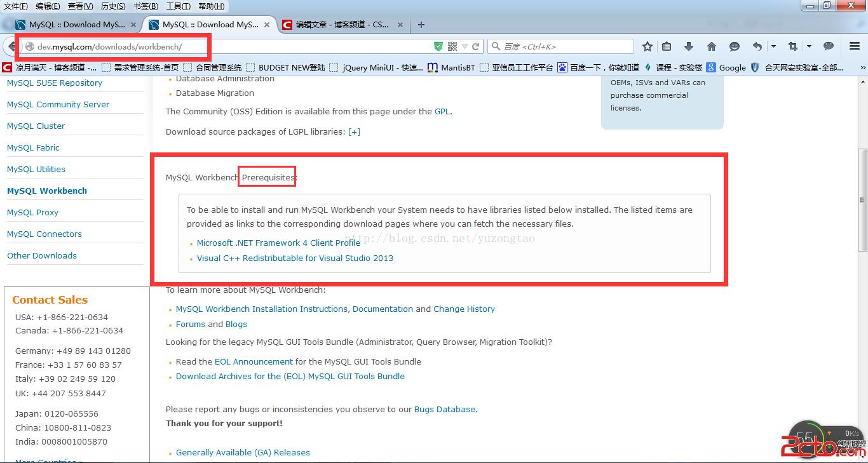Open the 书签(B) menu

coord(146,6)
